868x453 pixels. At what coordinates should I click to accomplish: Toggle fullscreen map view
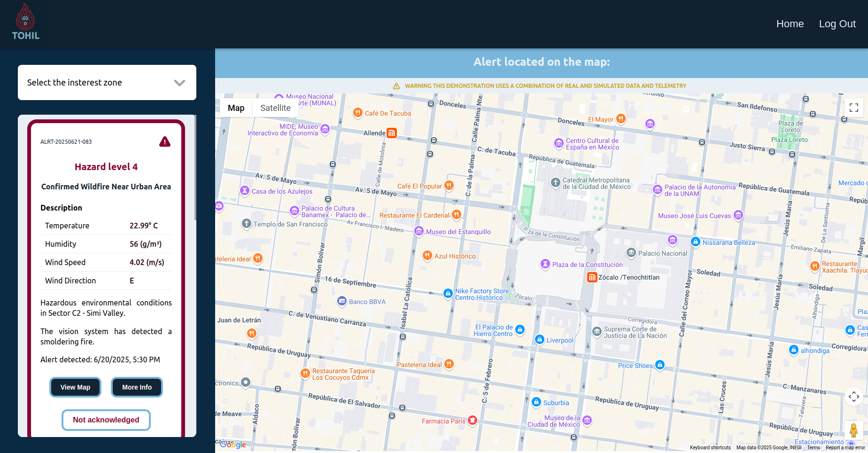click(x=854, y=108)
